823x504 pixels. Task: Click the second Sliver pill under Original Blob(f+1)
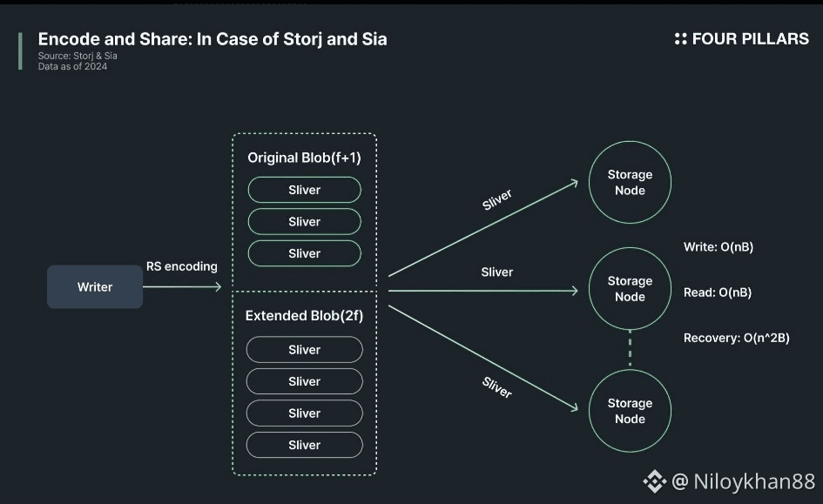(305, 222)
